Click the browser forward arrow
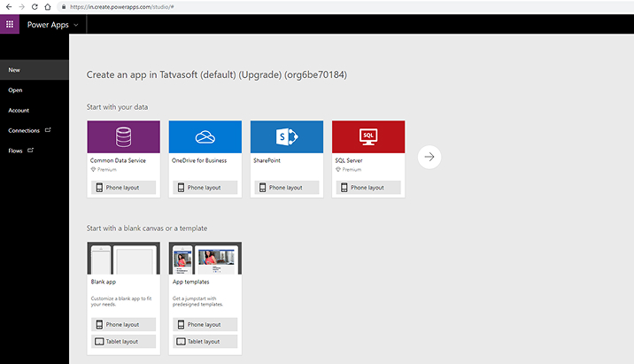 (21, 7)
